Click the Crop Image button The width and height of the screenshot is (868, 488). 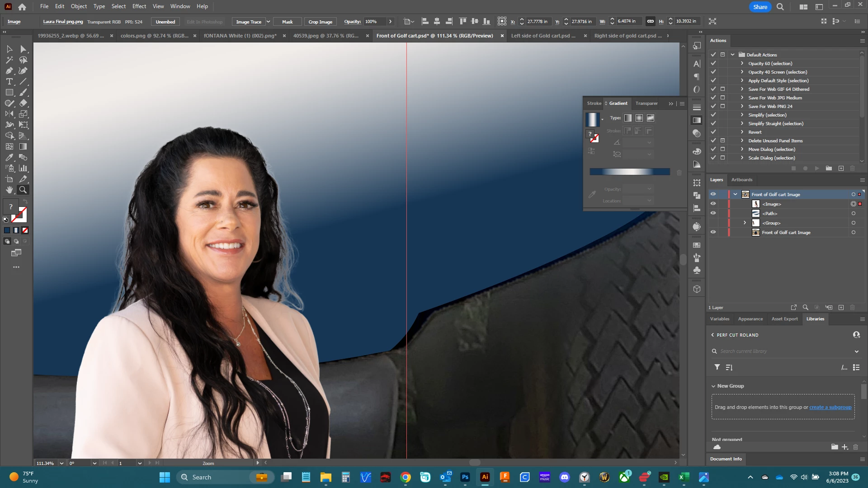coord(320,22)
